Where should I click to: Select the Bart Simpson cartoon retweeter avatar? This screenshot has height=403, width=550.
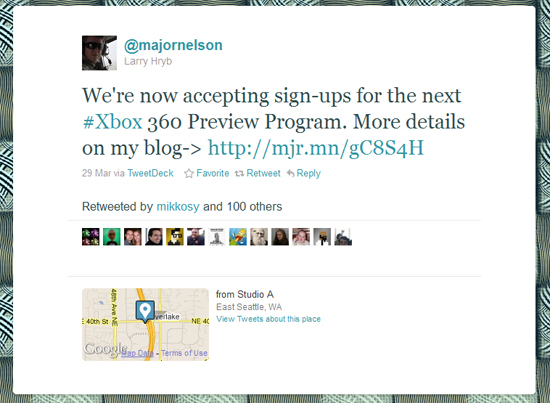[x=238, y=236]
